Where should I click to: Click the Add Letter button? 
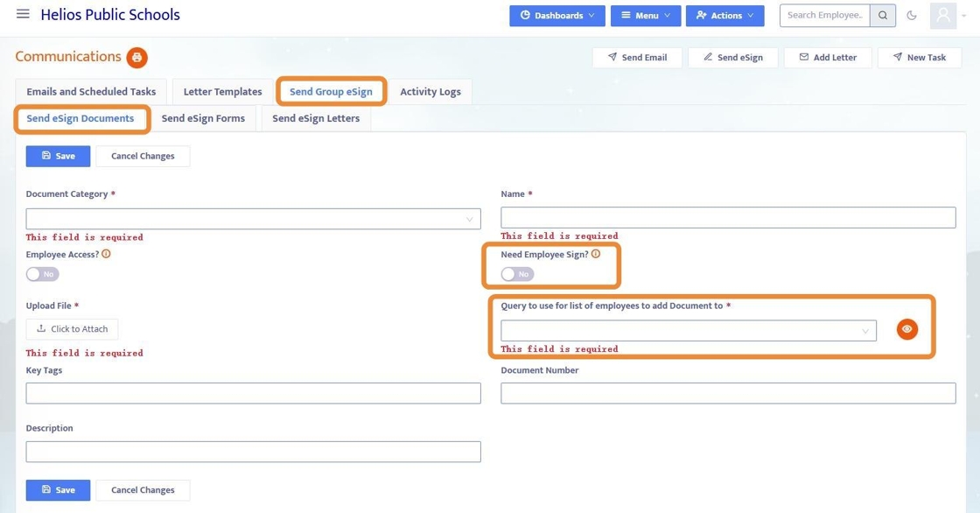(x=828, y=57)
